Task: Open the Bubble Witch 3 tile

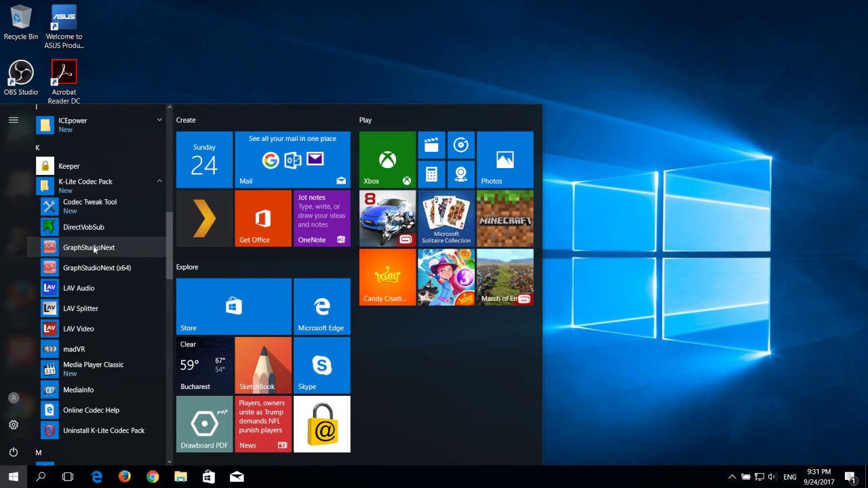Action: coord(446,277)
